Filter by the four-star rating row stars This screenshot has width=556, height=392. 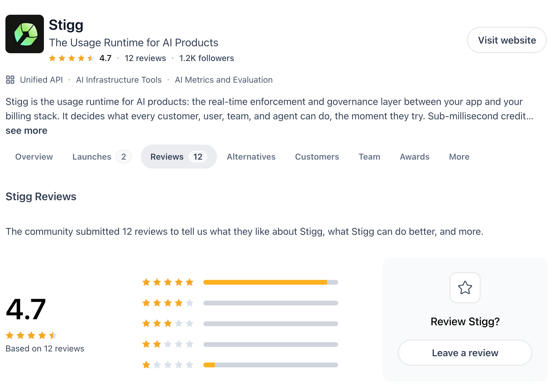pyautogui.click(x=168, y=303)
